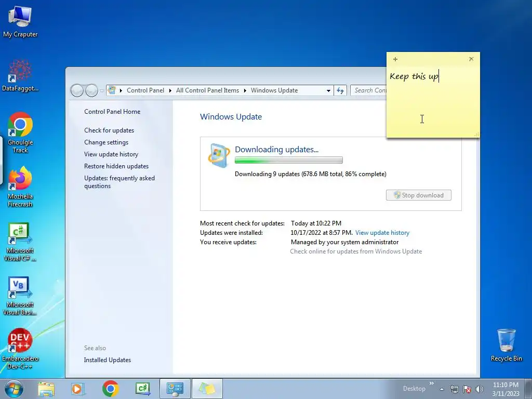Expand arrow after Control Panel breadcrumb
This screenshot has width=532, height=399.
pos(170,90)
